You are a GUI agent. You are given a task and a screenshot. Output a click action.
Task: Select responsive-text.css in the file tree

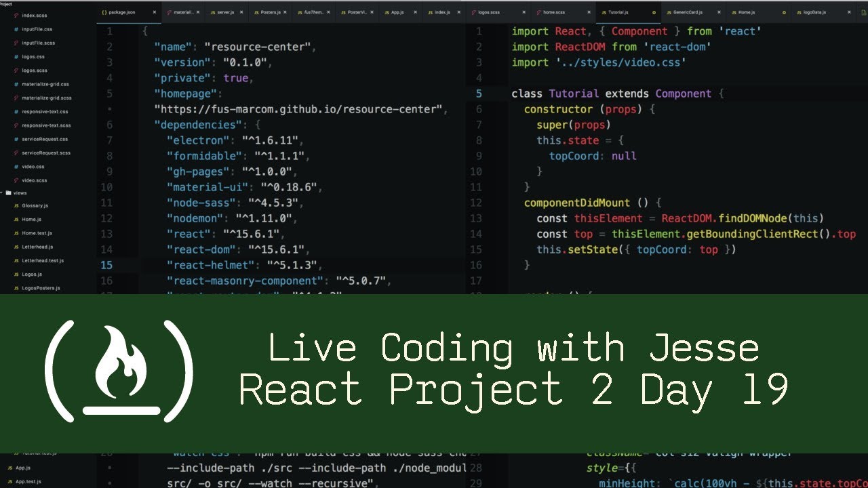pos(45,112)
